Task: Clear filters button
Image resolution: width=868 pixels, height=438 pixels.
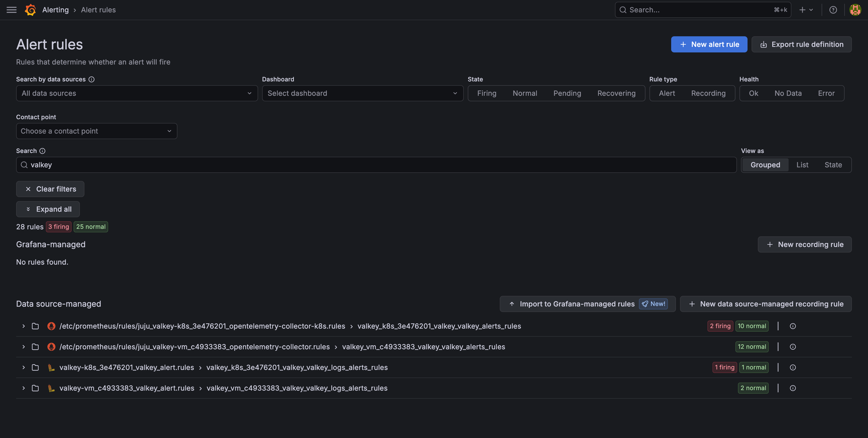Action: (x=50, y=189)
